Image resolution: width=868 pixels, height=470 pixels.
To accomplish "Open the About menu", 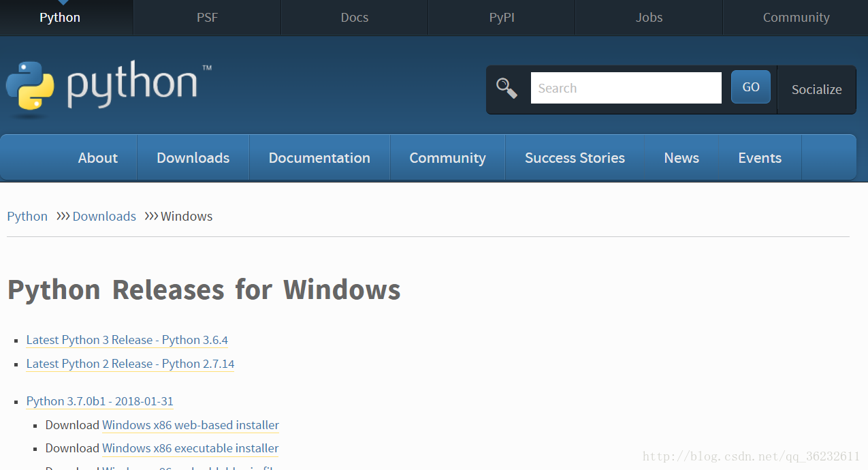I will click(98, 157).
